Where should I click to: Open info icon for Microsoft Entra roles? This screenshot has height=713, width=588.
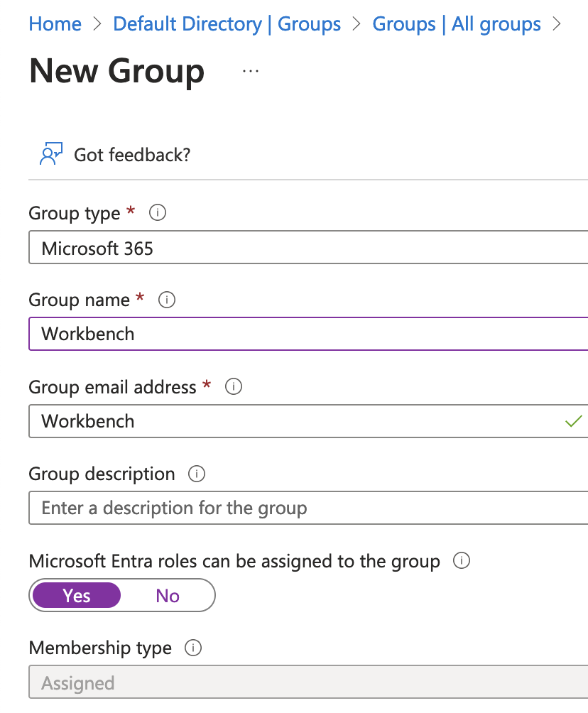(461, 560)
